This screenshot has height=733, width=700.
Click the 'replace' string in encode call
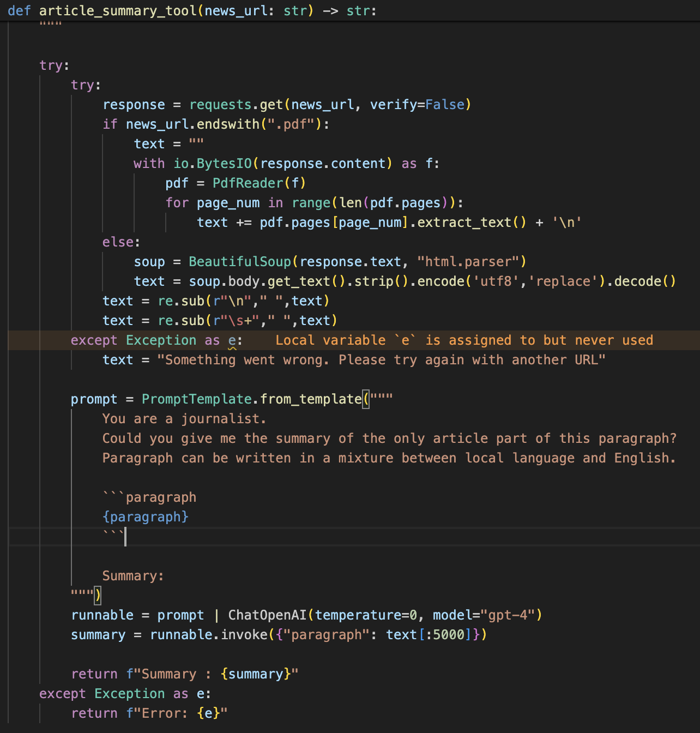(x=564, y=281)
